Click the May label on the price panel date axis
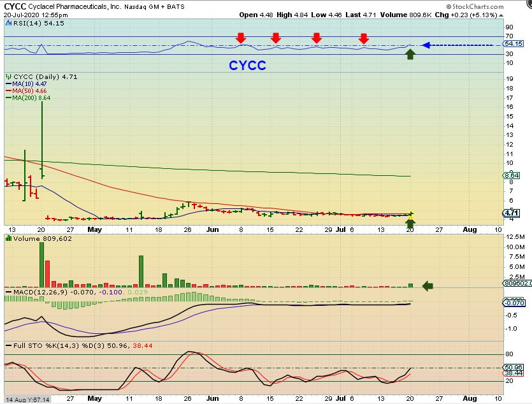Screen dimensions: 532x404 [x=95, y=229]
